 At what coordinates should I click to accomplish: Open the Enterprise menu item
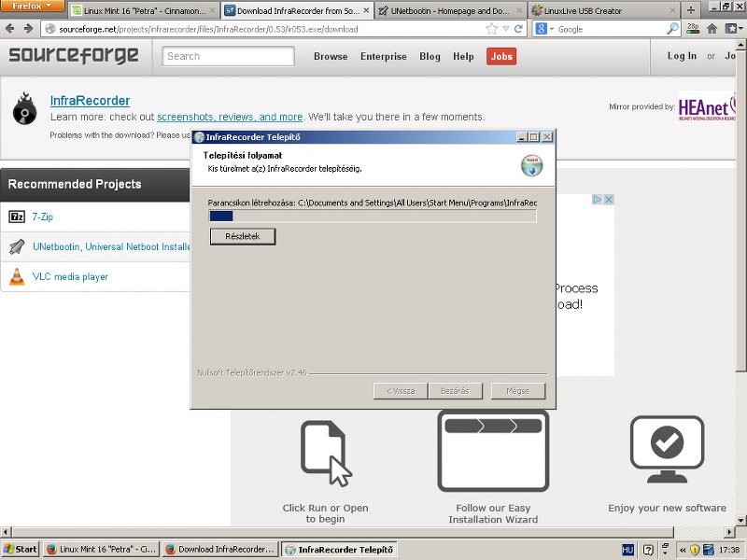tap(384, 56)
